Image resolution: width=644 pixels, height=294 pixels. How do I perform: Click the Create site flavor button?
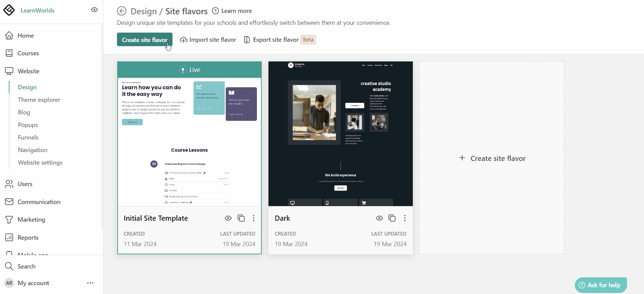(x=145, y=40)
